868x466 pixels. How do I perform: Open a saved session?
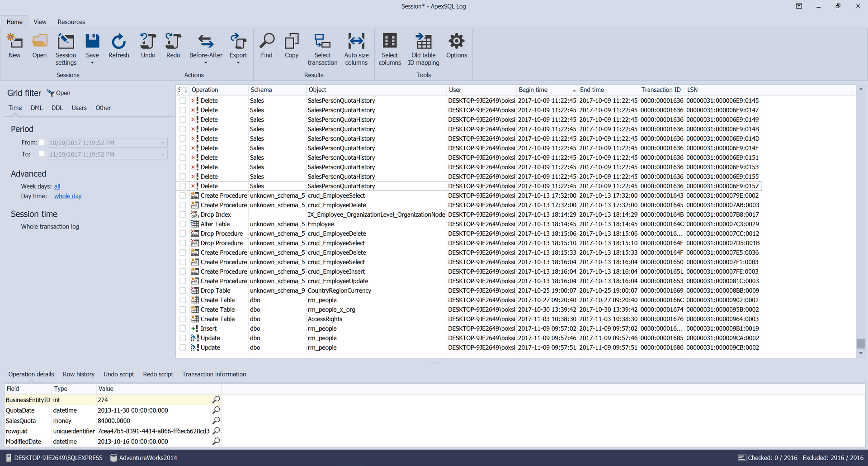(x=39, y=45)
